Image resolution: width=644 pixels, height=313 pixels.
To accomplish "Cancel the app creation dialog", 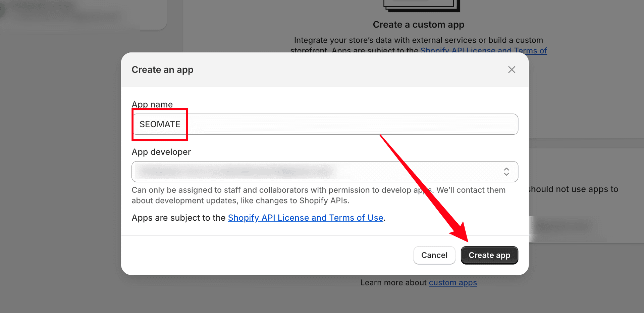I will click(x=434, y=255).
